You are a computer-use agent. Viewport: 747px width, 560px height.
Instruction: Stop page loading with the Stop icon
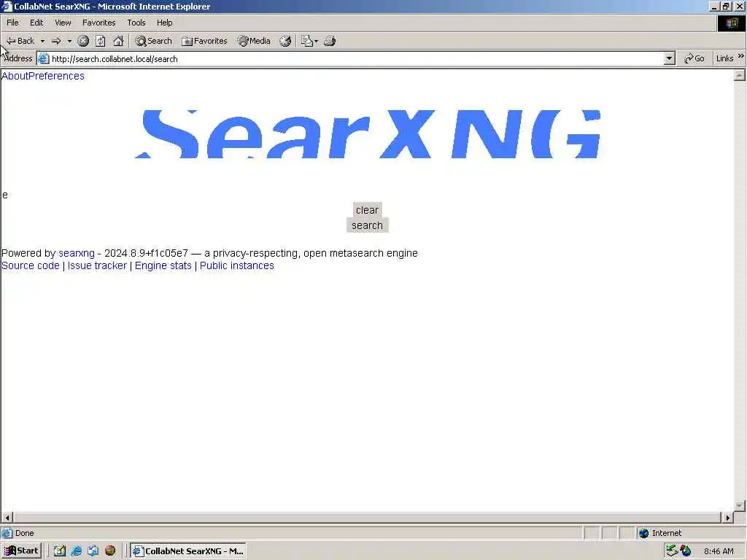coord(83,41)
